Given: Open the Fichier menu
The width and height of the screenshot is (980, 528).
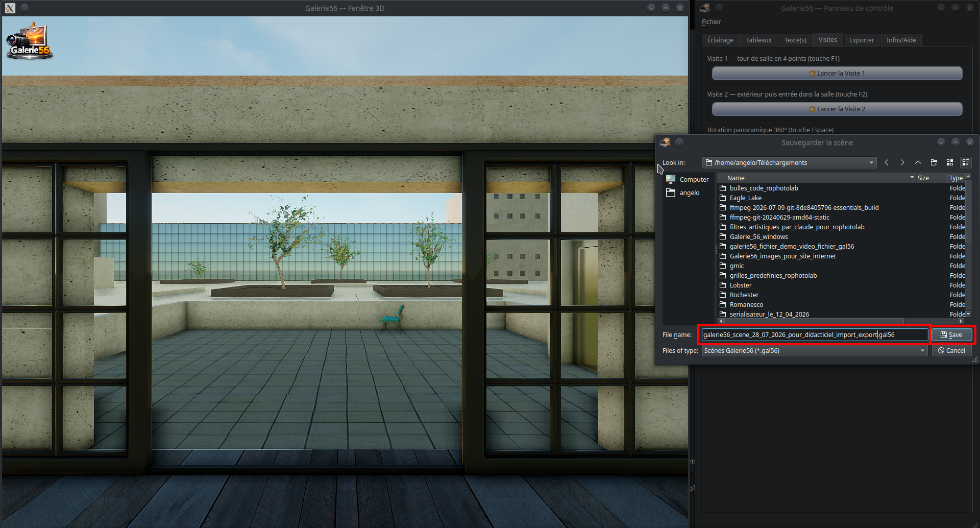Looking at the screenshot, I should (711, 22).
